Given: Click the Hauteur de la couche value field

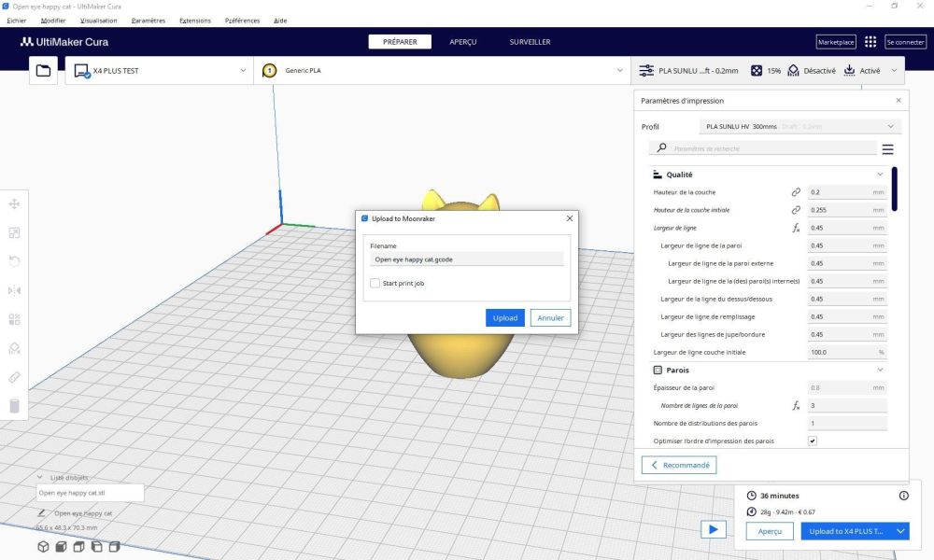Looking at the screenshot, I should tap(847, 192).
